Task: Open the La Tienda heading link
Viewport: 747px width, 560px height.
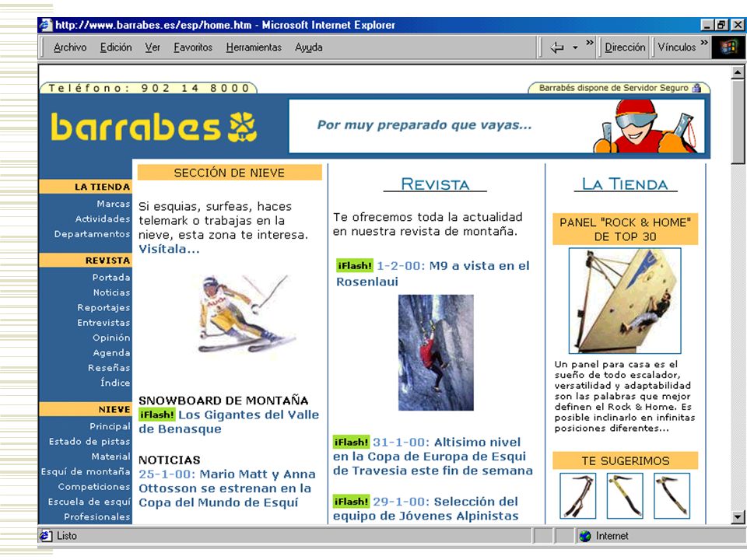Action: 625,184
